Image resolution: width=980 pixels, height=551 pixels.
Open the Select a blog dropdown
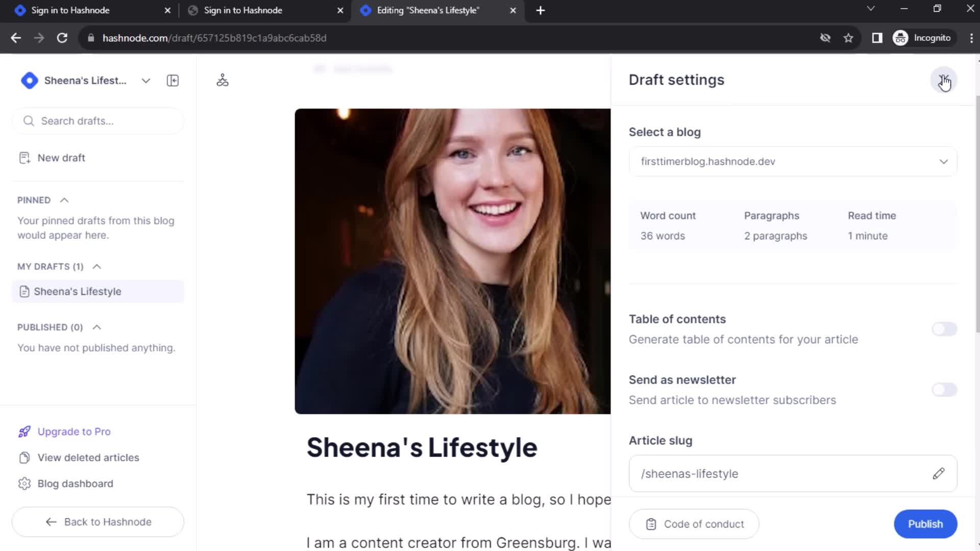pos(793,161)
